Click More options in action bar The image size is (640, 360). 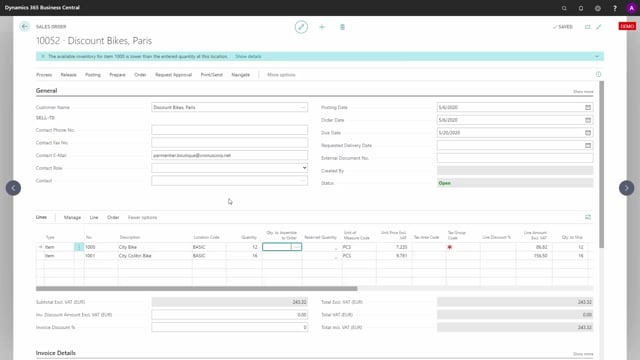[281, 75]
